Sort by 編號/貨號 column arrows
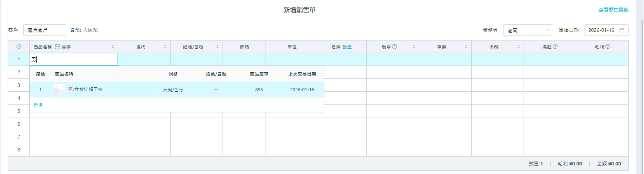The image size is (644, 174). pos(218,47)
